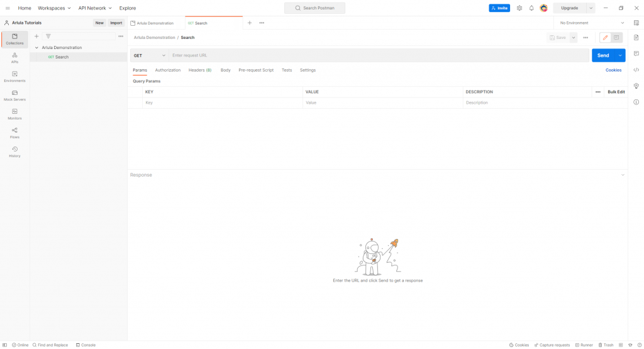Select the GET Search request in collection tree
The width and height of the screenshot is (644, 349).
point(78,57)
